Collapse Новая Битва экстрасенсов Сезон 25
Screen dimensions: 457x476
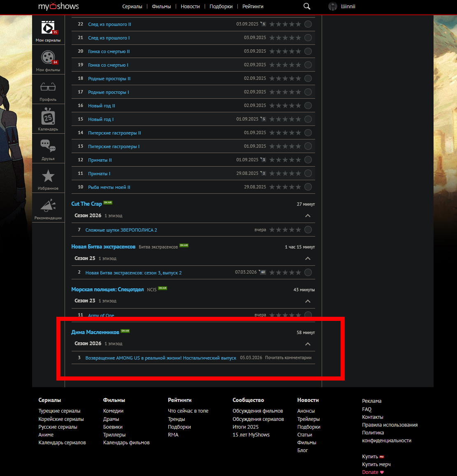coord(308,258)
